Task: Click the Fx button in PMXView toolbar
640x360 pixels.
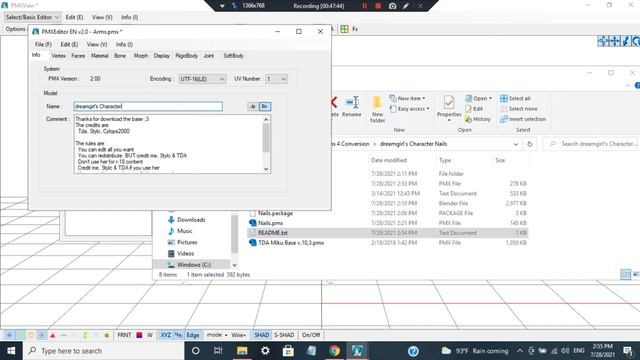Action: click(x=355, y=29)
